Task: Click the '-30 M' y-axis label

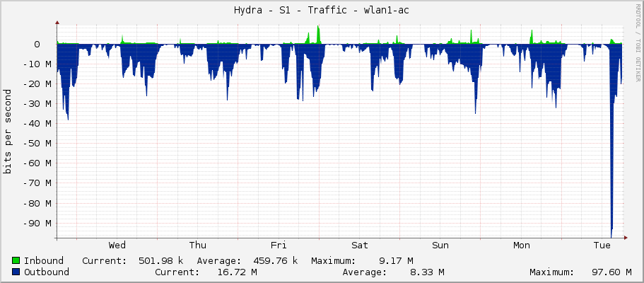Action: 37,104
